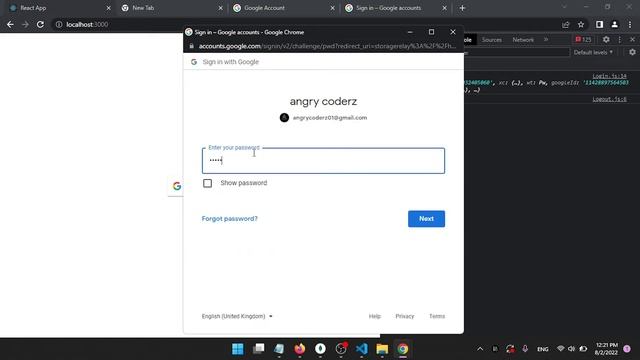Image resolution: width=640 pixels, height=360 pixels.
Task: Click the Chrome icon in taskbar
Action: (402, 349)
